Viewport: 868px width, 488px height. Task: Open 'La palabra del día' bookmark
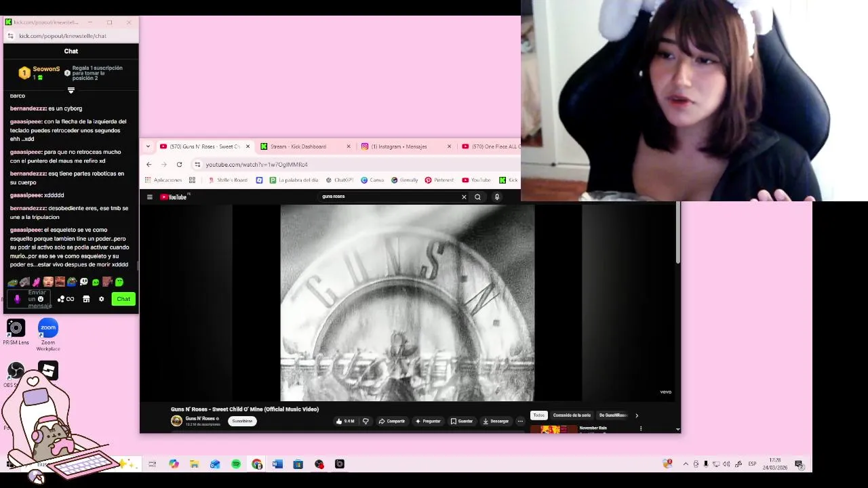click(x=294, y=180)
